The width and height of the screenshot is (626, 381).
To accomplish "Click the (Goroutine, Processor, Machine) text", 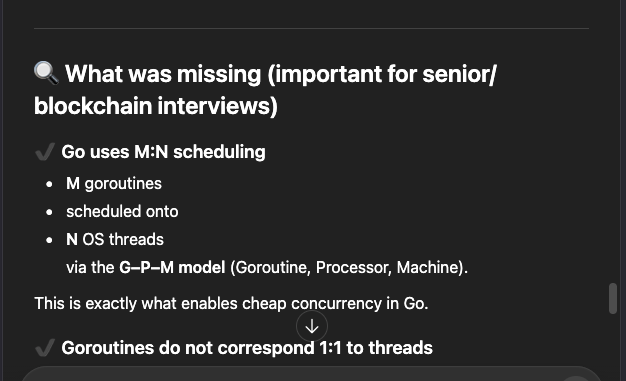I will click(x=347, y=268).
